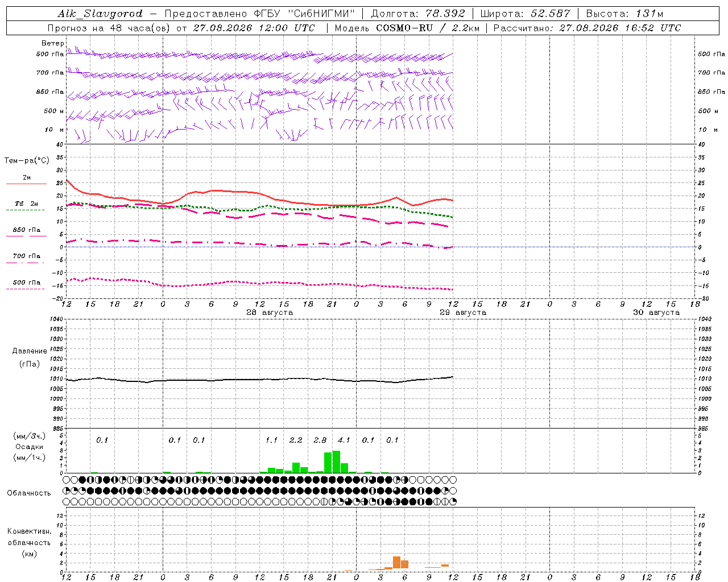The image size is (728, 582).
Task: Click the 30 августа date marker
Action: 656,313
